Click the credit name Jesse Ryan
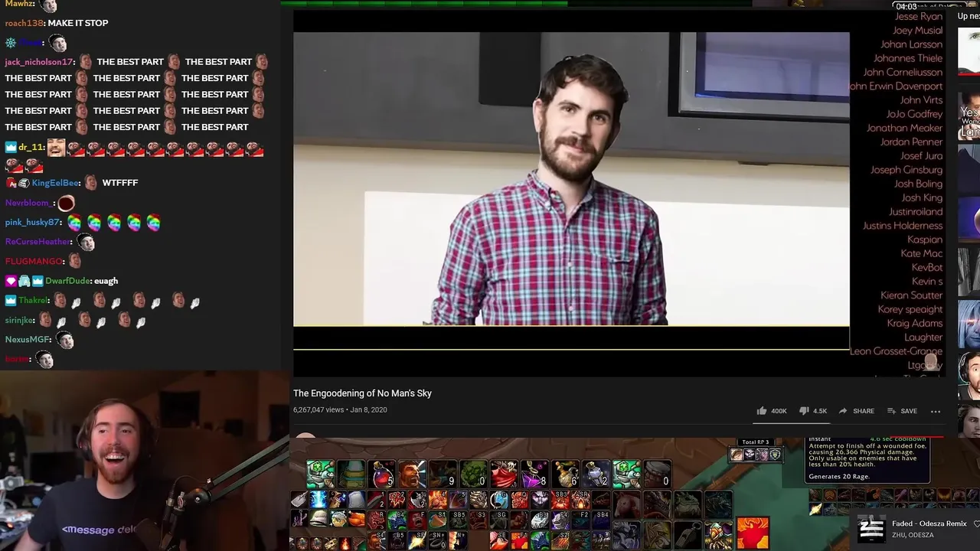The image size is (980, 551). pos(919,16)
